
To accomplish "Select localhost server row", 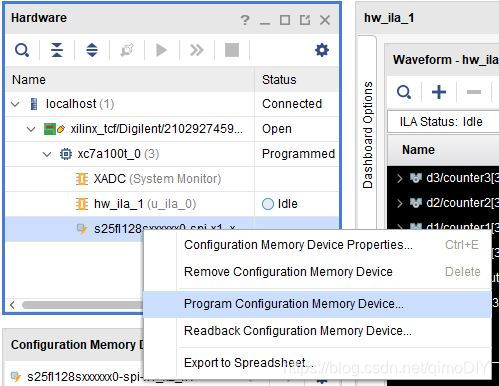I will click(x=172, y=104).
